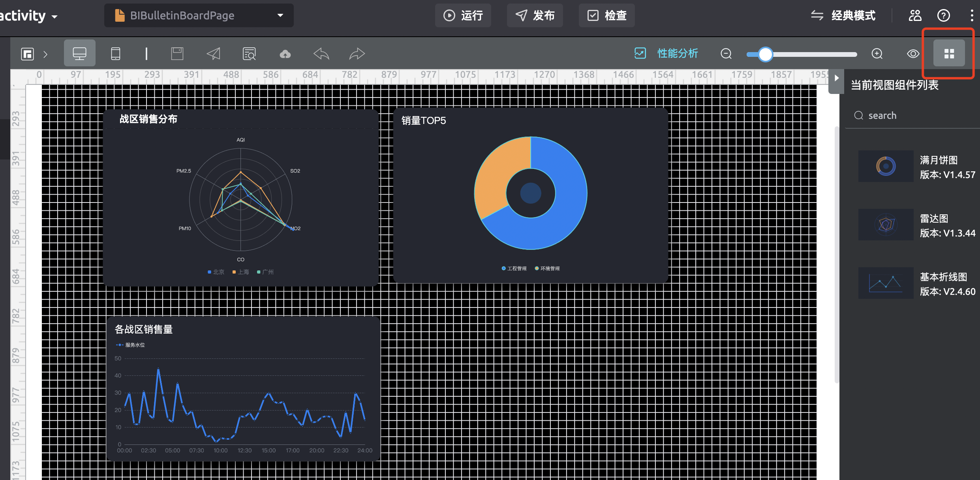The width and height of the screenshot is (980, 480).
Task: Click the 运行 run button
Action: (x=463, y=15)
